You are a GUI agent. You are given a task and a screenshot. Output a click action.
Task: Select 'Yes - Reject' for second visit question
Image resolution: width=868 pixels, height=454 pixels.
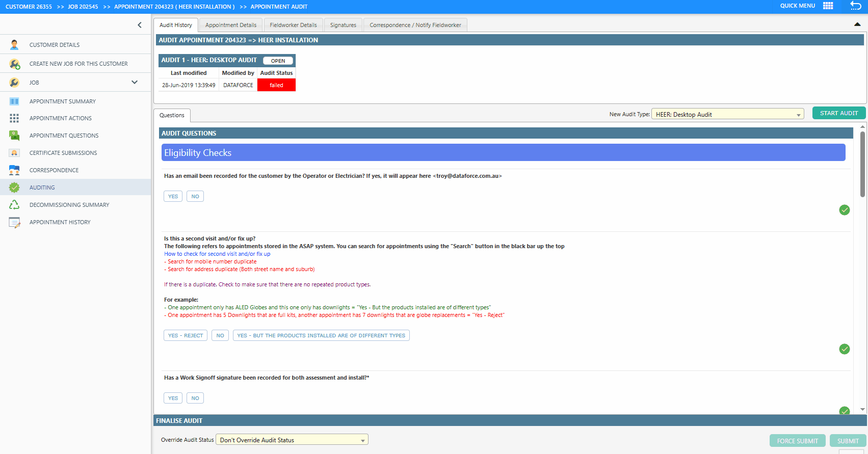[x=186, y=335]
